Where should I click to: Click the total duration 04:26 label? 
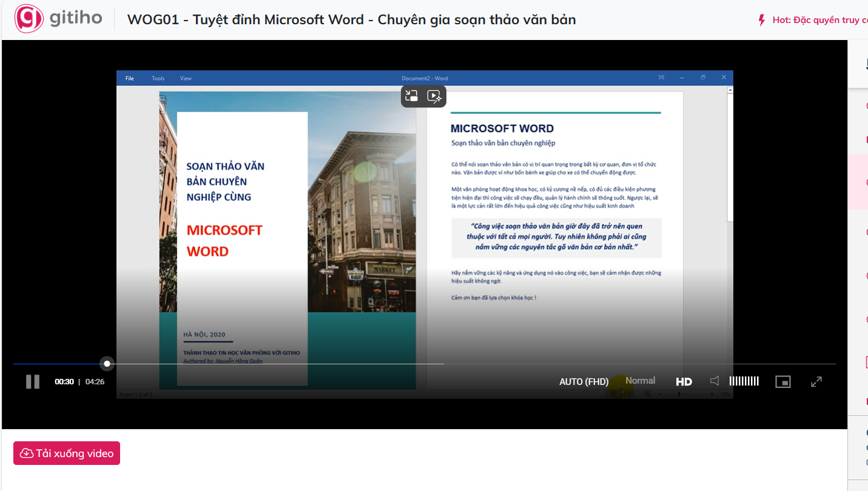point(95,382)
